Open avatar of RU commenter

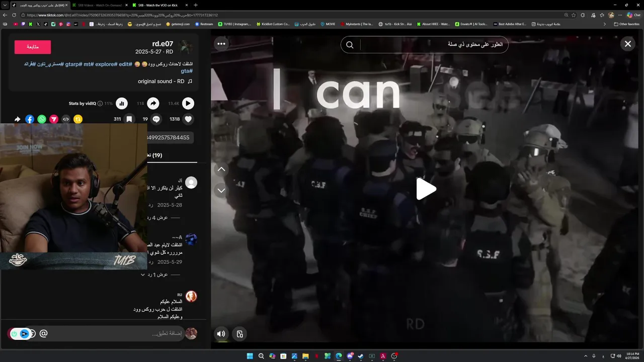191,296
